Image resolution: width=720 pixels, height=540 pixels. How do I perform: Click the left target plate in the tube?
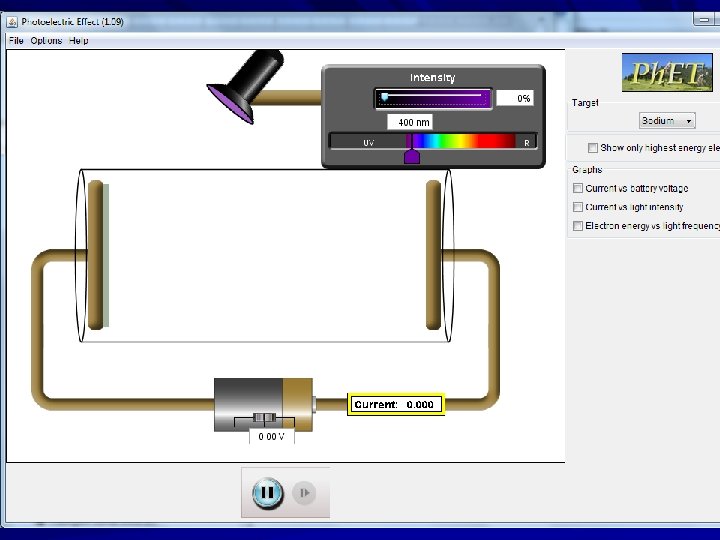[x=98, y=255]
